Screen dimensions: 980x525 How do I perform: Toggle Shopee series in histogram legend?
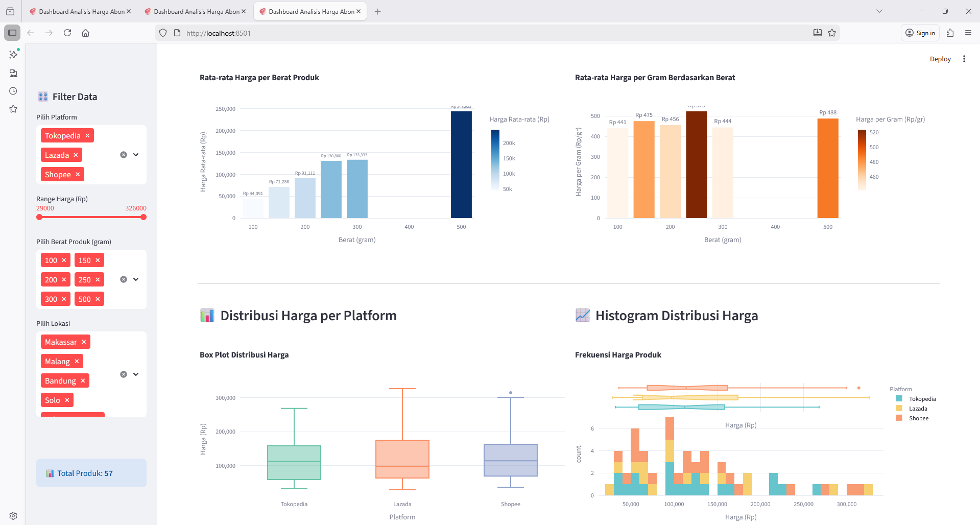[x=914, y=418]
